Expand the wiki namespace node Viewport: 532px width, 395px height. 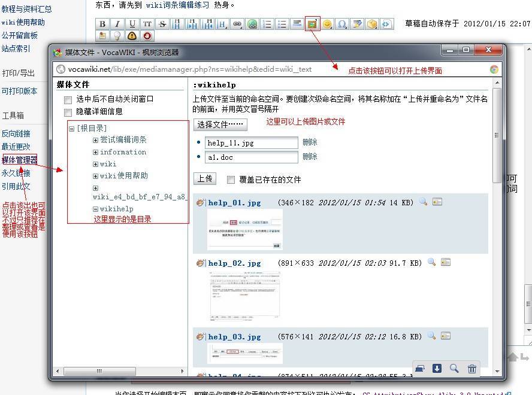pyautogui.click(x=95, y=164)
